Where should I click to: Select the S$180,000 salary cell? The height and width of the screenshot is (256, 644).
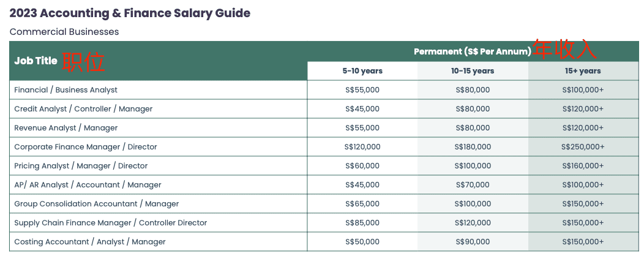pos(473,147)
